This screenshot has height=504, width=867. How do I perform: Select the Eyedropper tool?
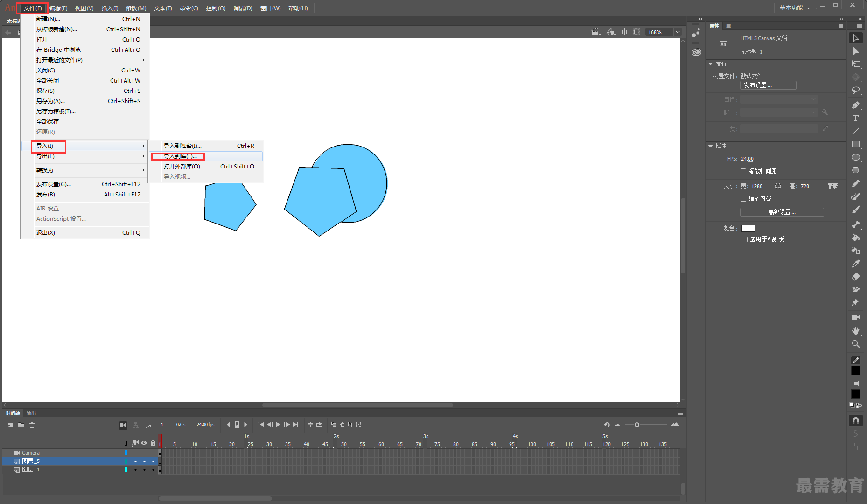pos(856,264)
